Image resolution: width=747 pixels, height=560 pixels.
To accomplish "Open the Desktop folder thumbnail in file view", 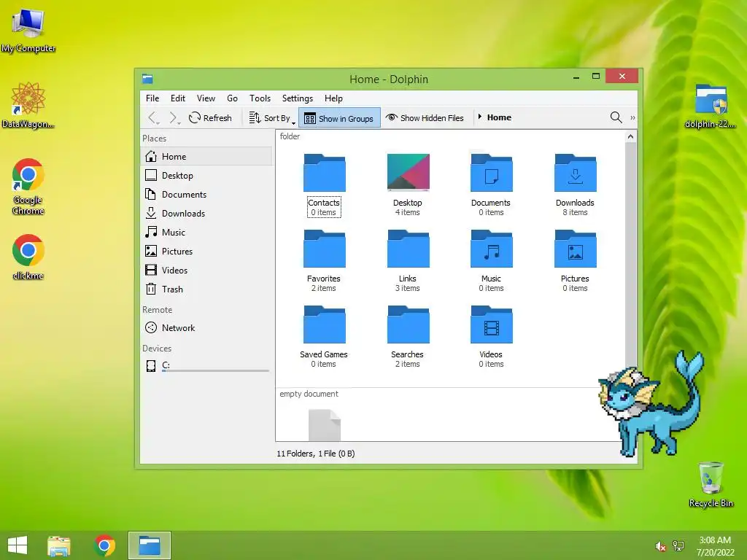I will [408, 172].
